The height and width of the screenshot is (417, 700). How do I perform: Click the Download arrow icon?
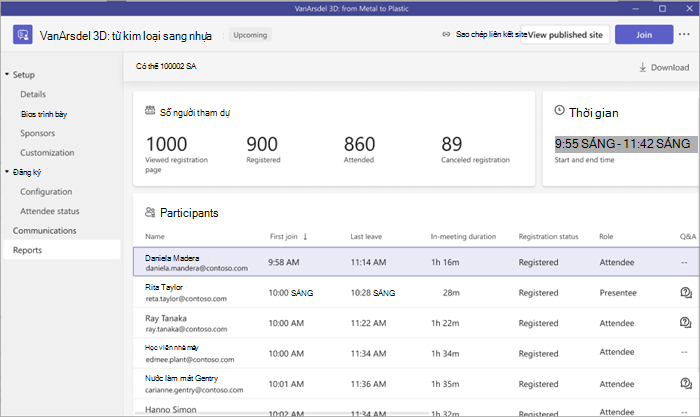click(642, 67)
